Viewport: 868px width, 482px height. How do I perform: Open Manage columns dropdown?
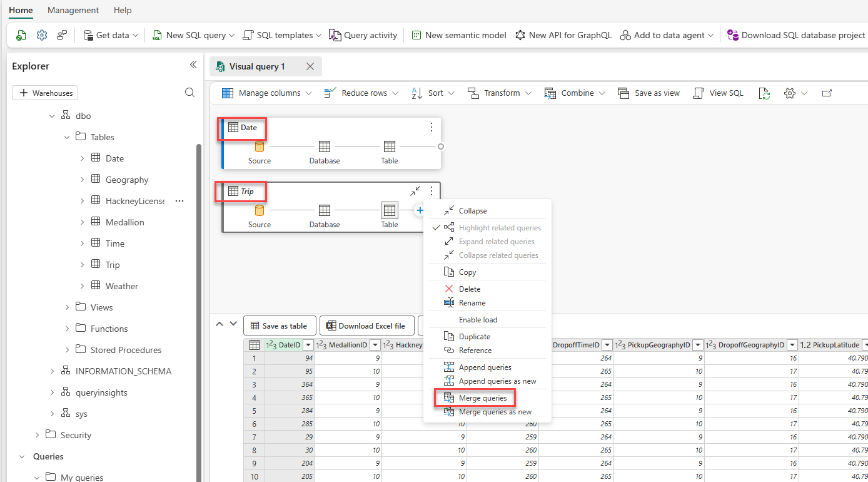pos(266,93)
